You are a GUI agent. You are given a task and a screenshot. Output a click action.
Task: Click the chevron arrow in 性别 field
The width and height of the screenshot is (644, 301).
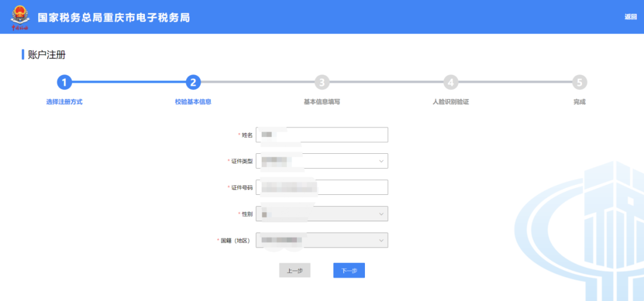(x=381, y=214)
